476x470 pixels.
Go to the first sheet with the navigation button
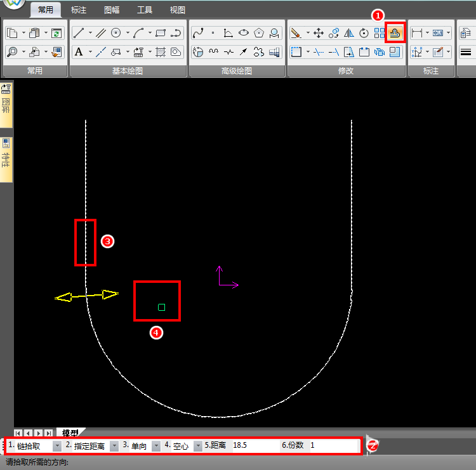18,433
